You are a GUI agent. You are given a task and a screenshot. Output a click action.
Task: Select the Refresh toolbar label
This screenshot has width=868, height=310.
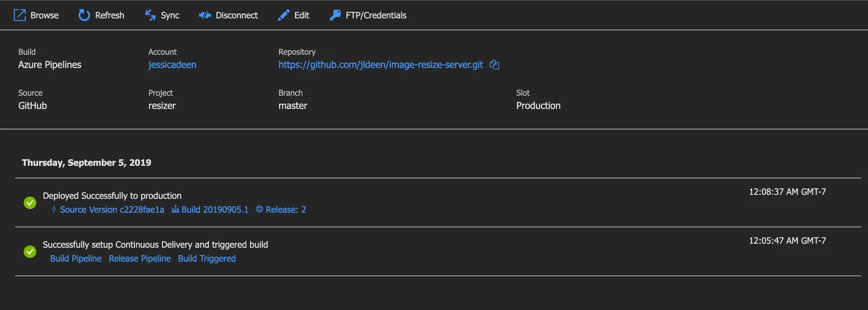coord(110,15)
